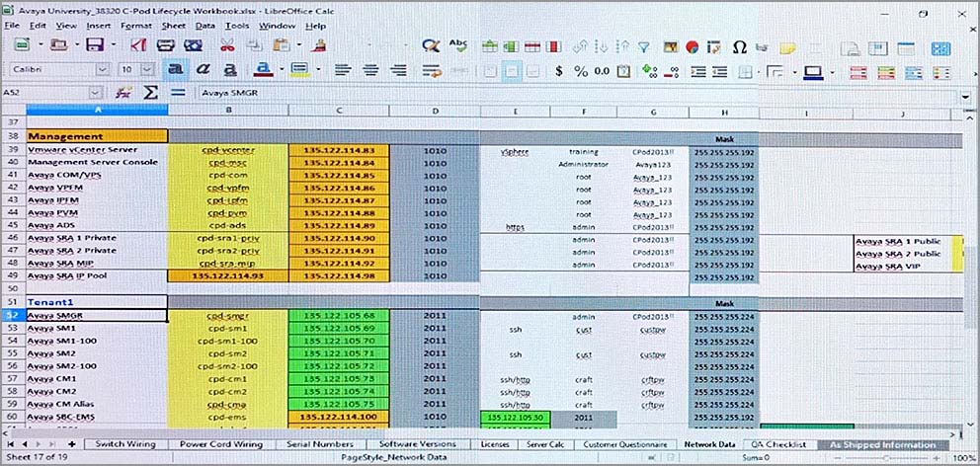The width and height of the screenshot is (980, 466).
Task: Go to the first sheet arrow
Action: [x=11, y=444]
